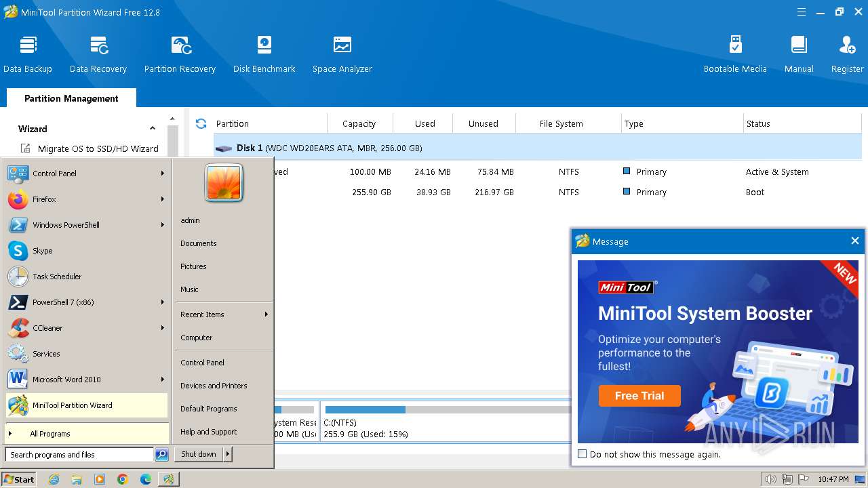
Task: Open the Data Backup tool
Action: (x=28, y=54)
